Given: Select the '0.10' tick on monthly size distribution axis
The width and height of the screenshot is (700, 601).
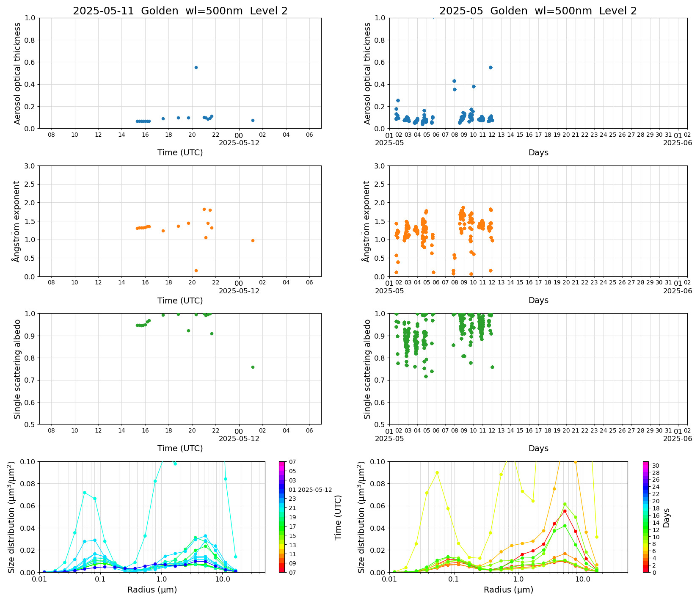Looking at the screenshot, I should point(378,462).
